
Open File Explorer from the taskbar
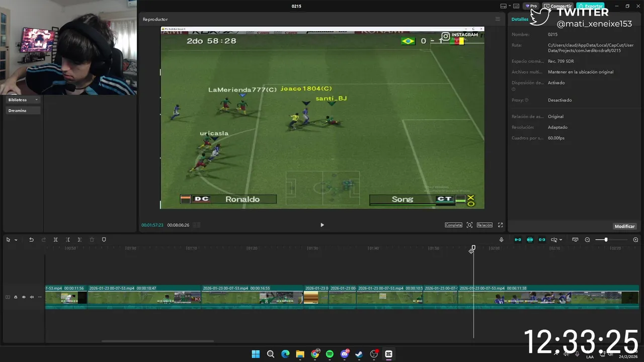[x=300, y=354]
